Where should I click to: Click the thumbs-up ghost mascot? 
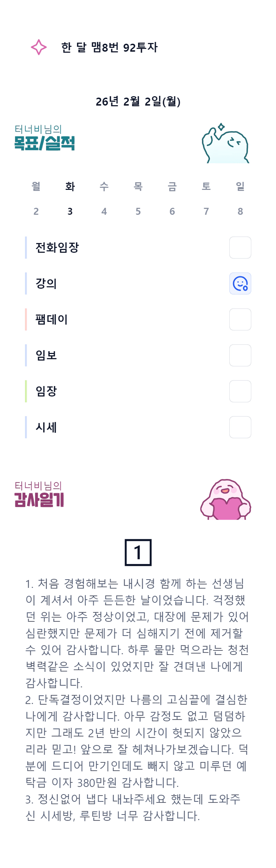coord(225,143)
